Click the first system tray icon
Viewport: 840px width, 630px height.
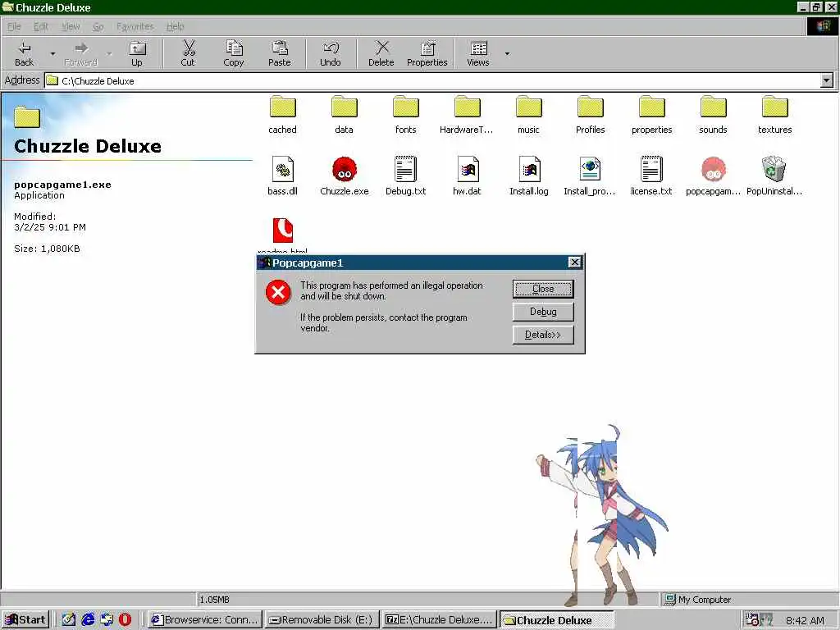pos(751,620)
